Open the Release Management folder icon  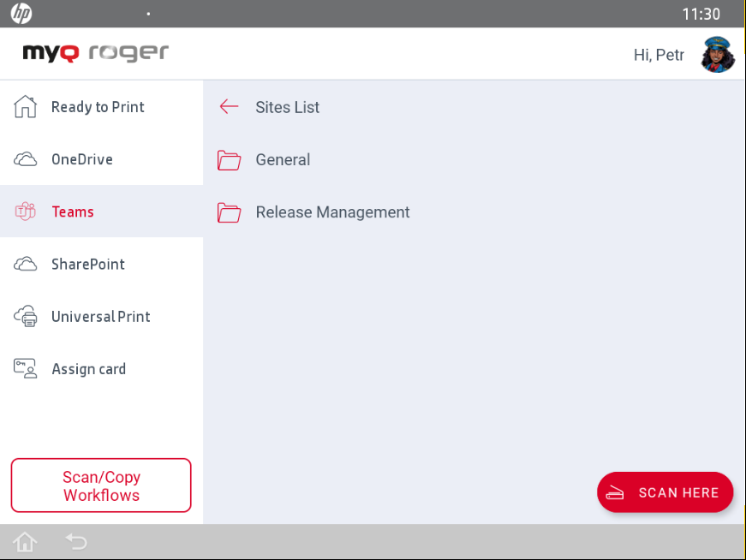tap(229, 212)
